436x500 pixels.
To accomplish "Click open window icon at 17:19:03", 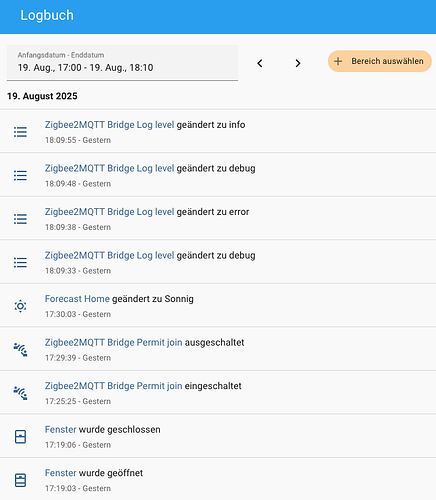I will point(20,480).
